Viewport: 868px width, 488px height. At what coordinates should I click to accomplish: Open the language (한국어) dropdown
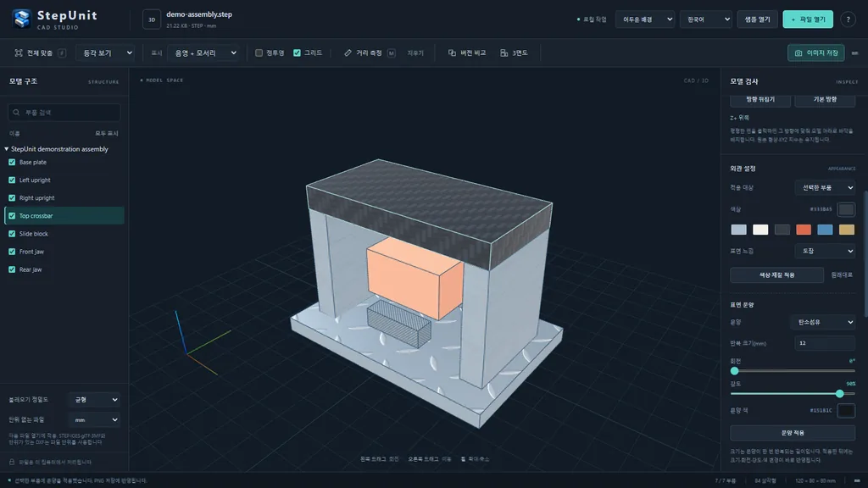(x=706, y=19)
